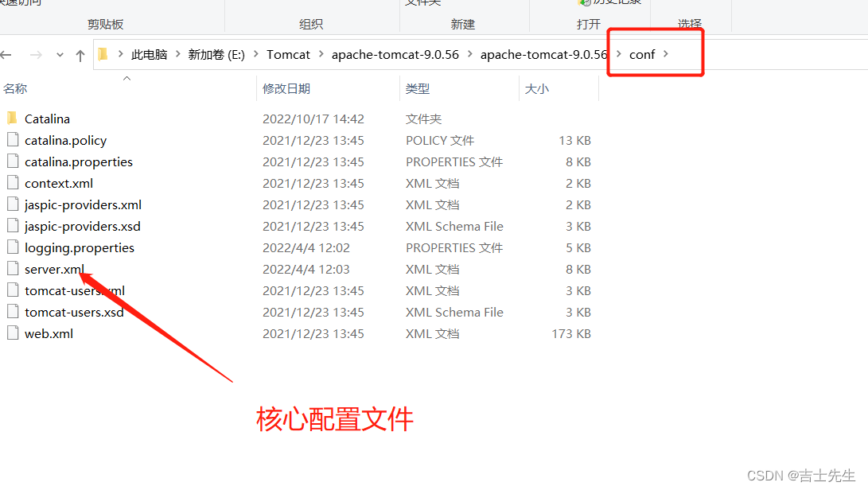Select the jaspic-providers.xsd file icon
Screen dimensions: 868x490
pyautogui.click(x=13, y=225)
